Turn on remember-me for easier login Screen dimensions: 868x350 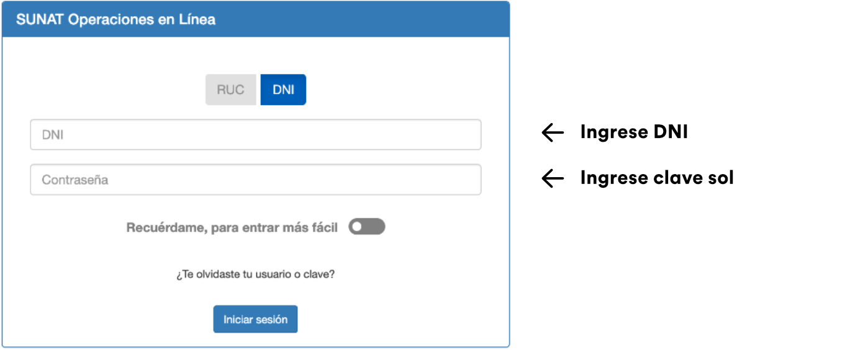point(367,227)
